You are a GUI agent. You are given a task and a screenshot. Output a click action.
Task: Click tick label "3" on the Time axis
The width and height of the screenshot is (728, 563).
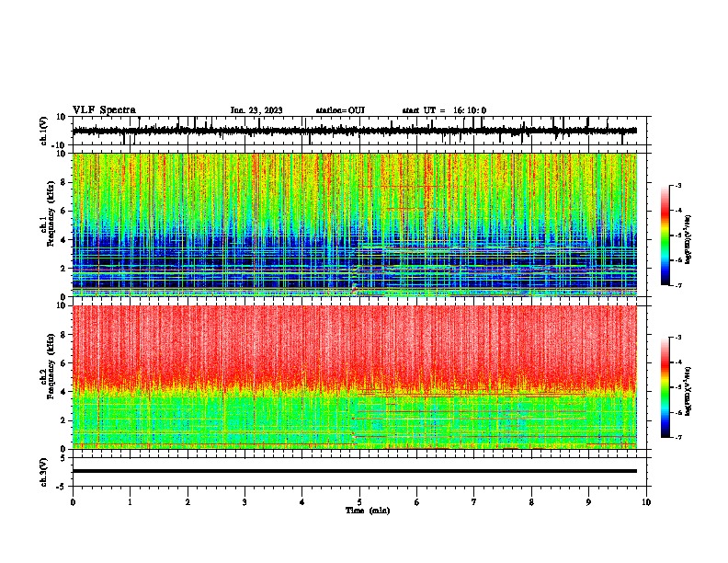click(x=245, y=502)
